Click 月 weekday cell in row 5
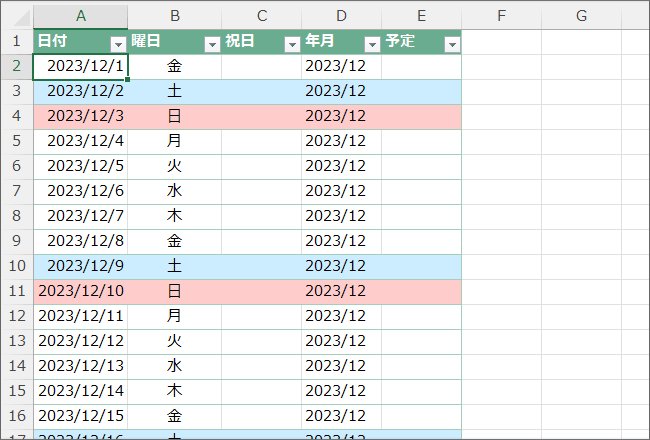The width and height of the screenshot is (650, 440). [175, 141]
